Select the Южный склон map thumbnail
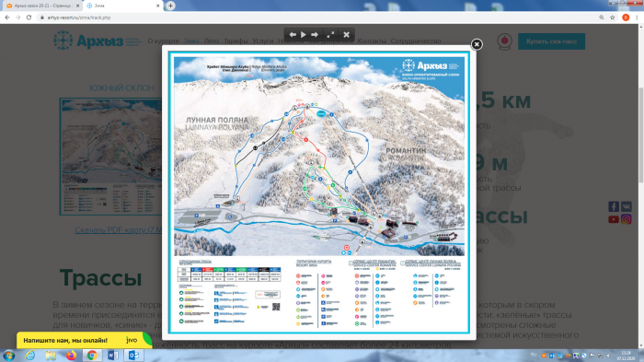This screenshot has height=362, width=644. 111,157
